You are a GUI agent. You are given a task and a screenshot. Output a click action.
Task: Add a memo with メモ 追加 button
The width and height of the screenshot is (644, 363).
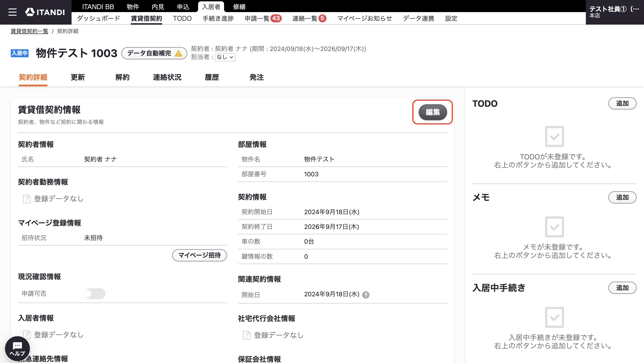[622, 197]
